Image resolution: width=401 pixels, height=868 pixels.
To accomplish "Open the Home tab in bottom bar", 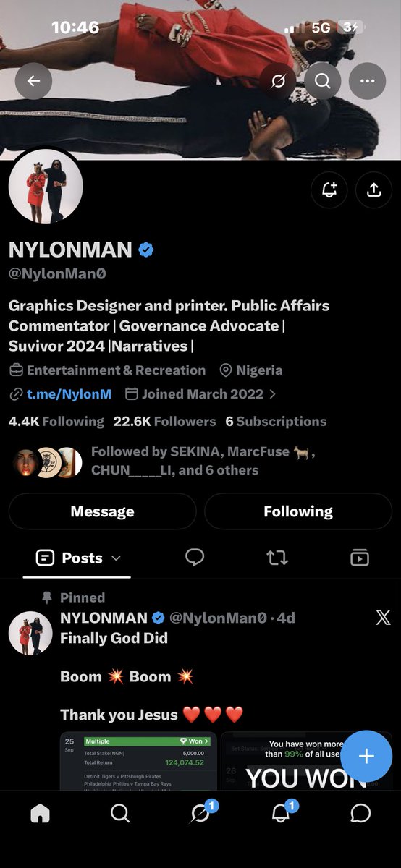I will pyautogui.click(x=41, y=813).
